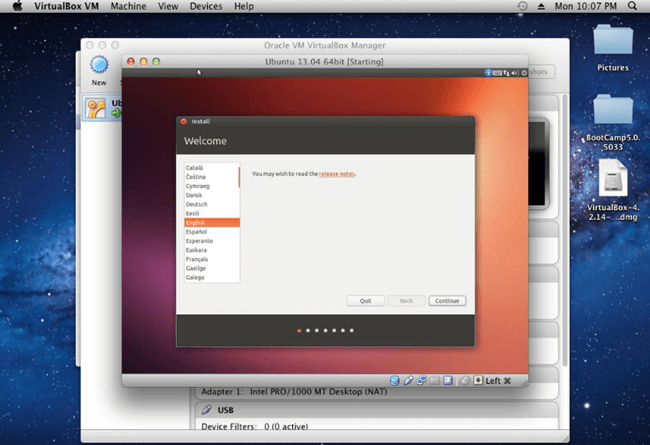
Task: Open the Machine menu
Action: [x=128, y=6]
